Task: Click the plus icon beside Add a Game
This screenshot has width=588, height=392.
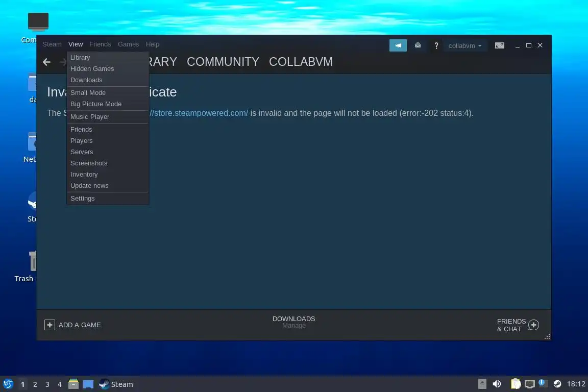Action: point(50,325)
